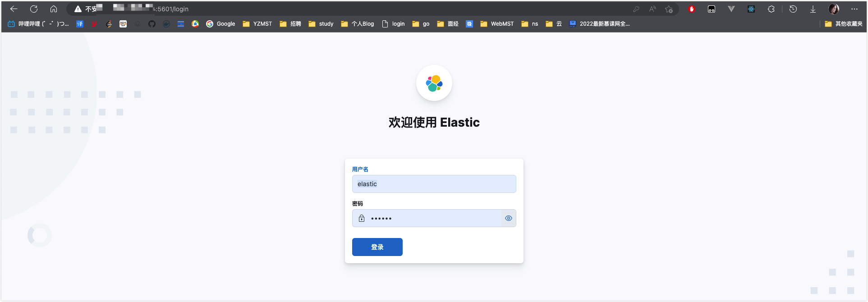Open the 2022最新慕课网全 bookmark
The height and width of the screenshot is (302, 868).
pyautogui.click(x=600, y=24)
